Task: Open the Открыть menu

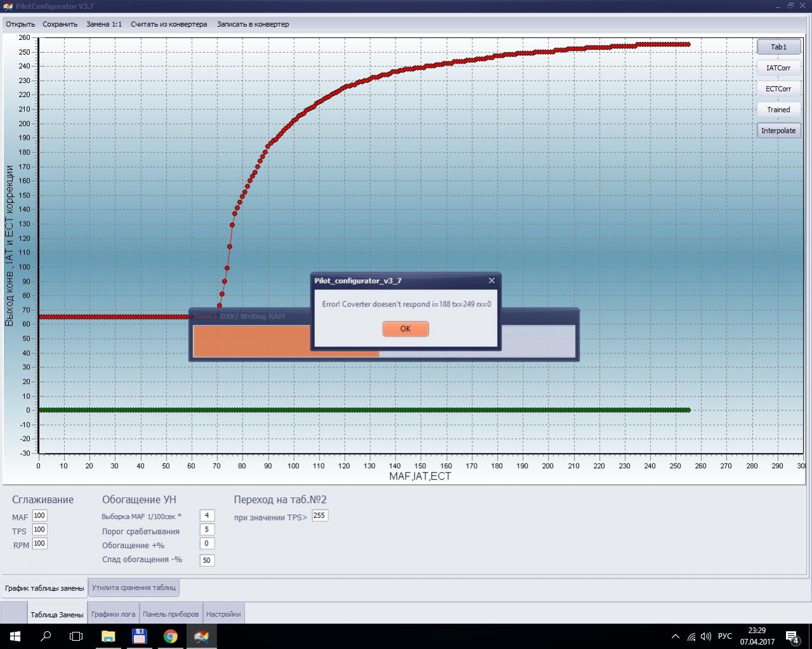Action: tap(20, 24)
